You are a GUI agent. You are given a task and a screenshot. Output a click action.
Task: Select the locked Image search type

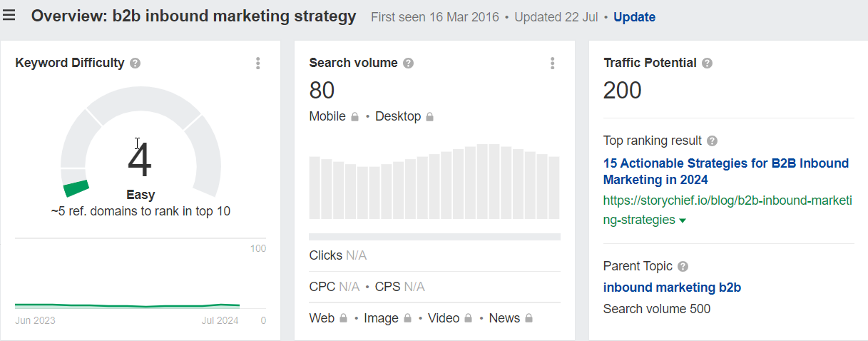point(388,318)
